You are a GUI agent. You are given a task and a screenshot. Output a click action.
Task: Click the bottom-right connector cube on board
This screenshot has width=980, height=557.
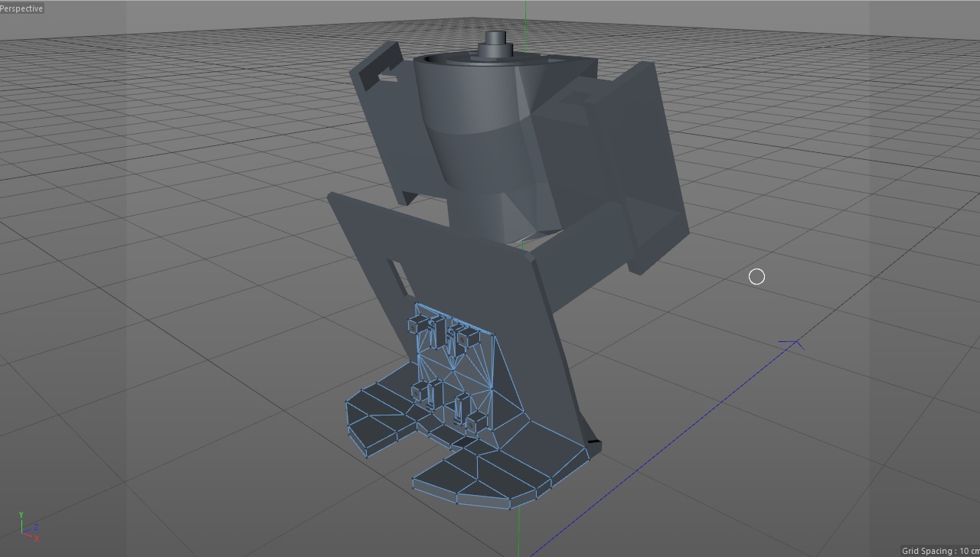point(475,420)
